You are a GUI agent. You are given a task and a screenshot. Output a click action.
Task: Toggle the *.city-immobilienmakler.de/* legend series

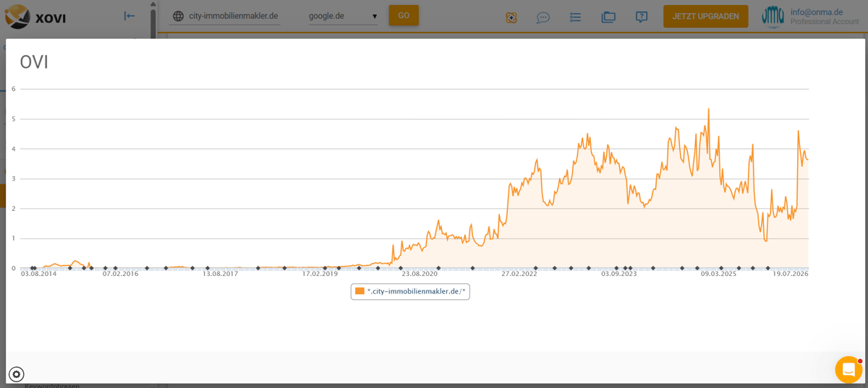pyautogui.click(x=410, y=291)
